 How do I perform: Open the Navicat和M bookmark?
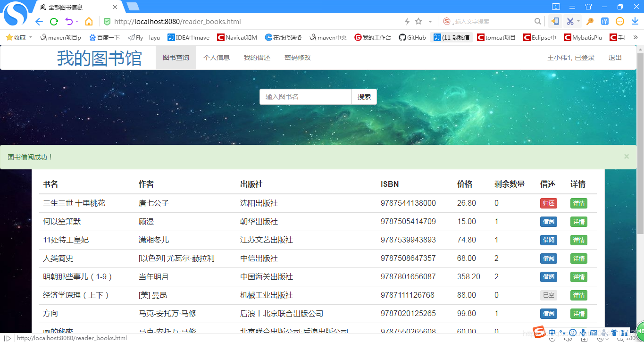coord(237,37)
